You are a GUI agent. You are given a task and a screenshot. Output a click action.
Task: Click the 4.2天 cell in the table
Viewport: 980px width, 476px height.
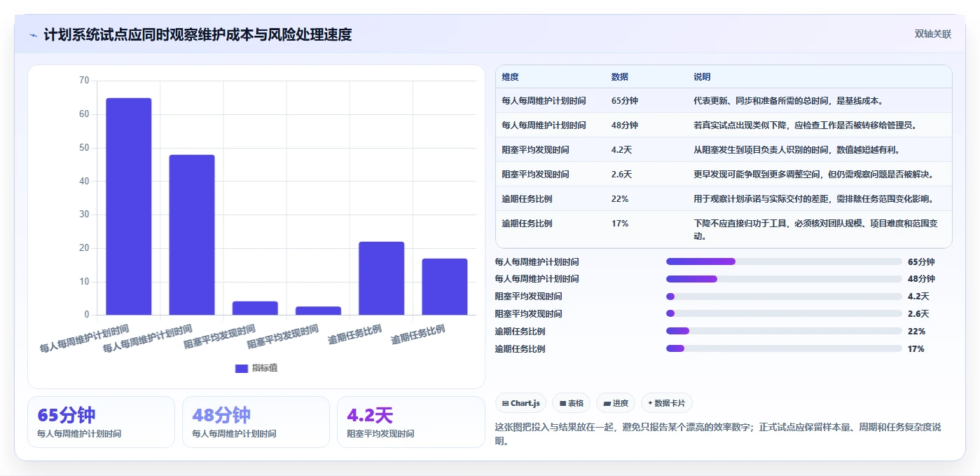pyautogui.click(x=621, y=150)
